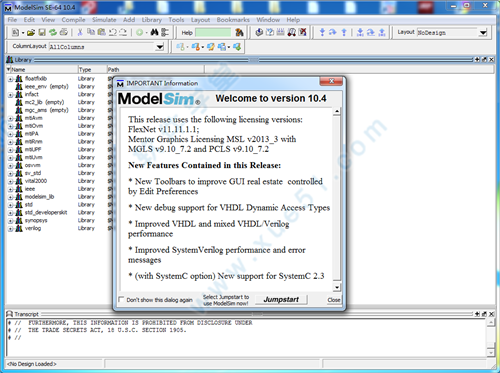Click the Open folder toolbar icon

coord(31,32)
